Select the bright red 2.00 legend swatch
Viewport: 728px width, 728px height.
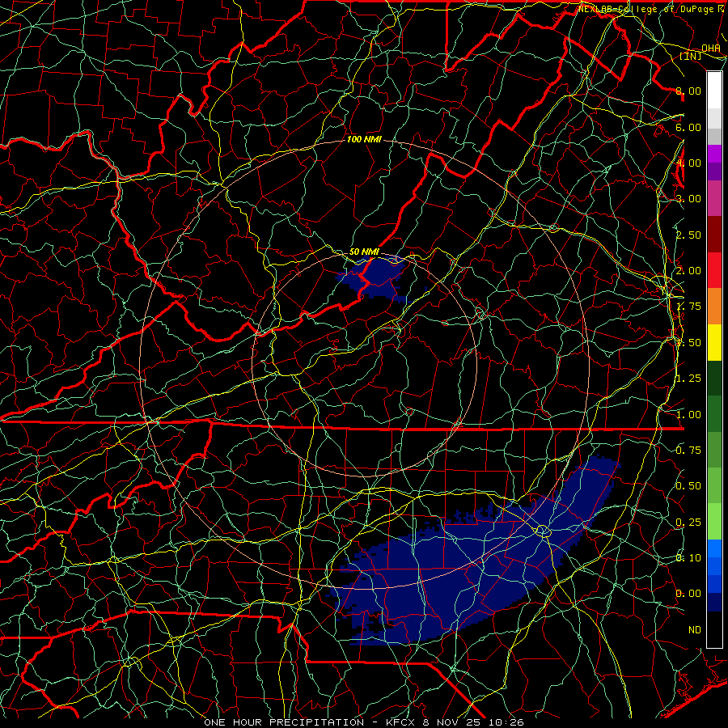pyautogui.click(x=714, y=270)
